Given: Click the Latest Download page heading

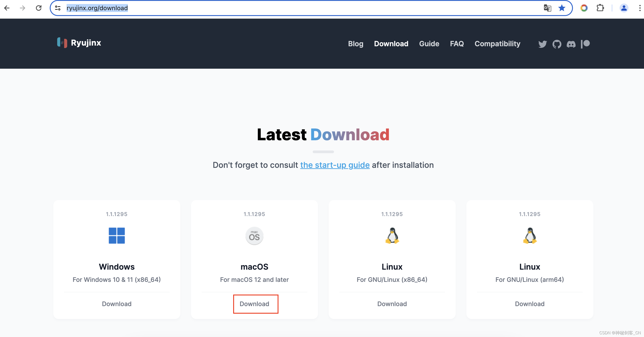Looking at the screenshot, I should [x=323, y=134].
